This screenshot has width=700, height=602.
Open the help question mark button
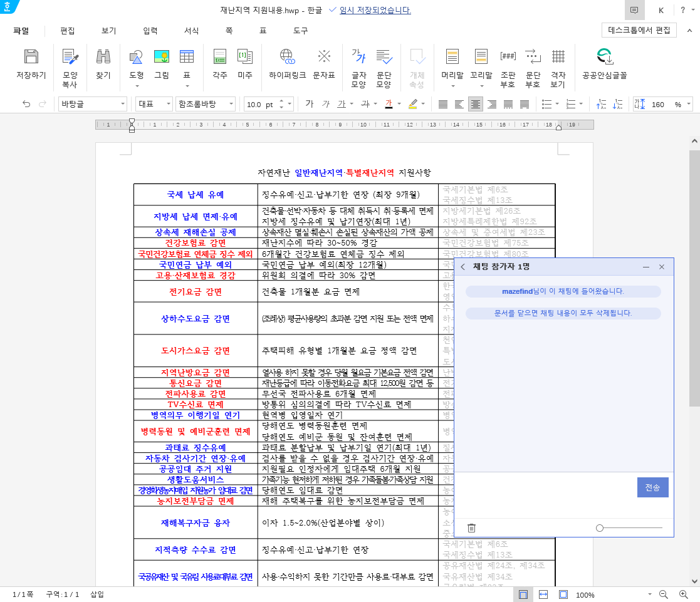(x=682, y=10)
